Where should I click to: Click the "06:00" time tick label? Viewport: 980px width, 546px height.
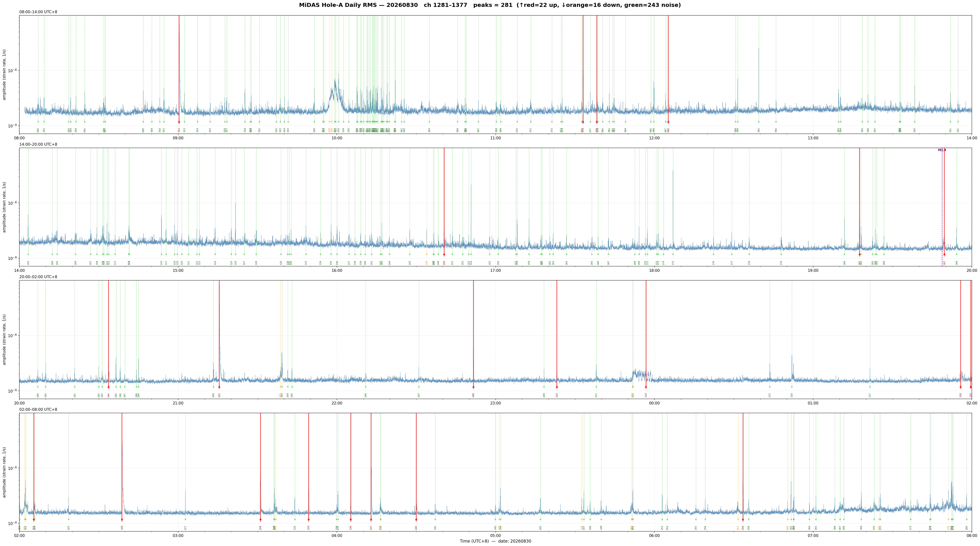pos(654,536)
